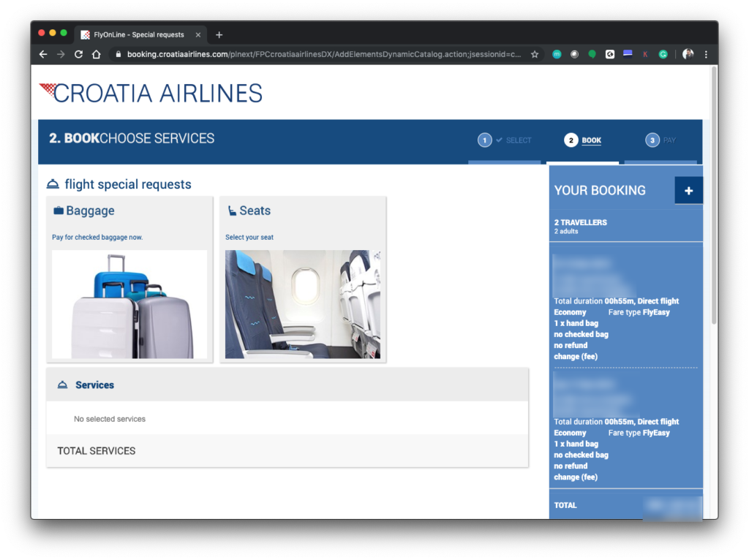Viewport: 749px width, 560px height.
Task: Go to the browser home page
Action: [96, 54]
